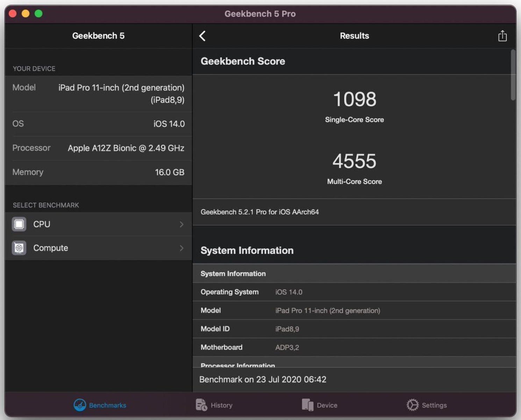Click the SELECT BENCHMARK section header

pos(46,205)
